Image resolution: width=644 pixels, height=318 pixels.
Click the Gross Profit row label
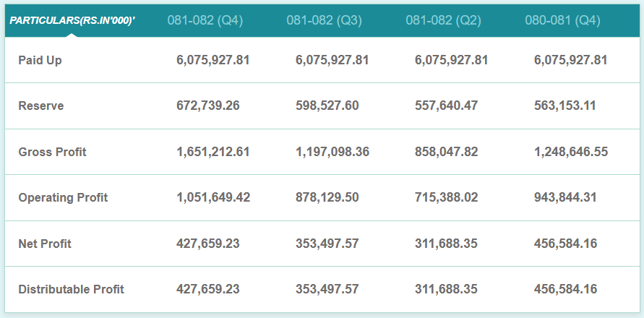52,152
